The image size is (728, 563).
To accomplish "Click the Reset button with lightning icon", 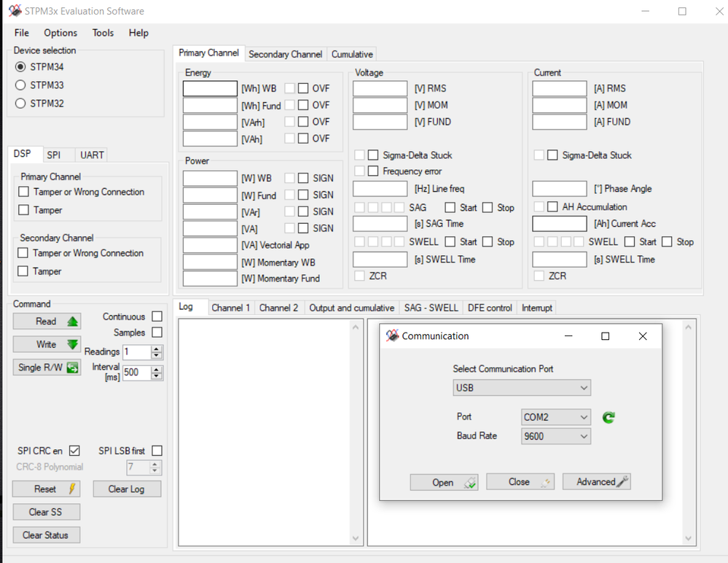I will click(47, 489).
